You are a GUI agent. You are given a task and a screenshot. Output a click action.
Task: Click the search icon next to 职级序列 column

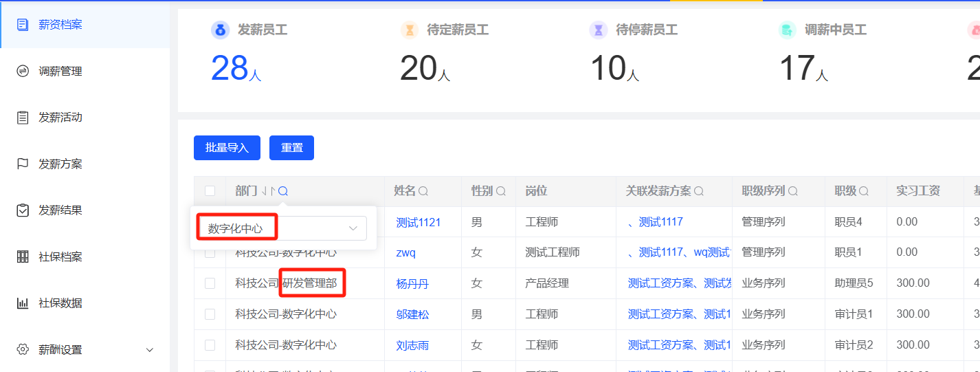[x=792, y=191]
